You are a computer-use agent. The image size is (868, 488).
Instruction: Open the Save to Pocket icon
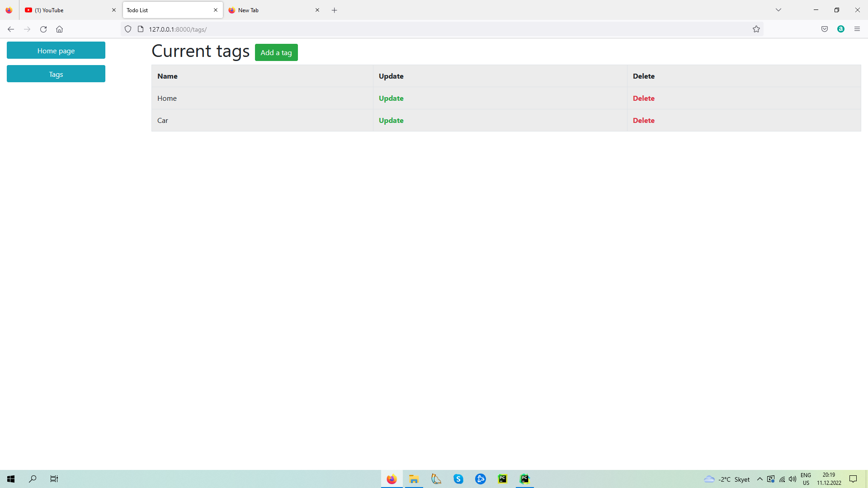(x=825, y=29)
